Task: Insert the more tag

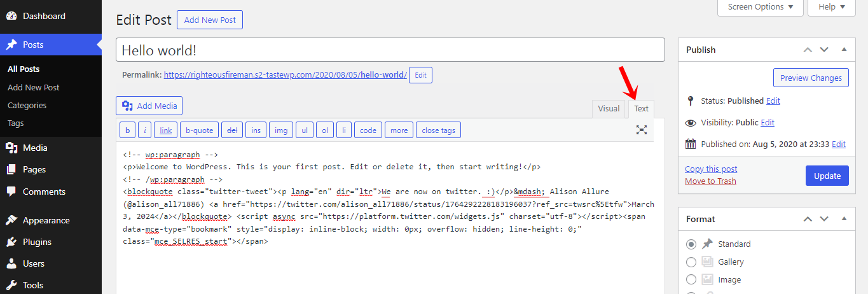Action: 399,130
